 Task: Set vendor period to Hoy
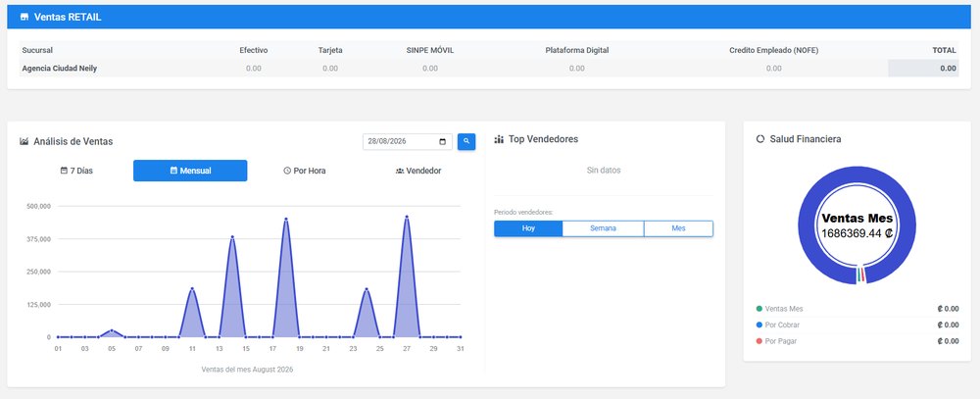click(528, 228)
